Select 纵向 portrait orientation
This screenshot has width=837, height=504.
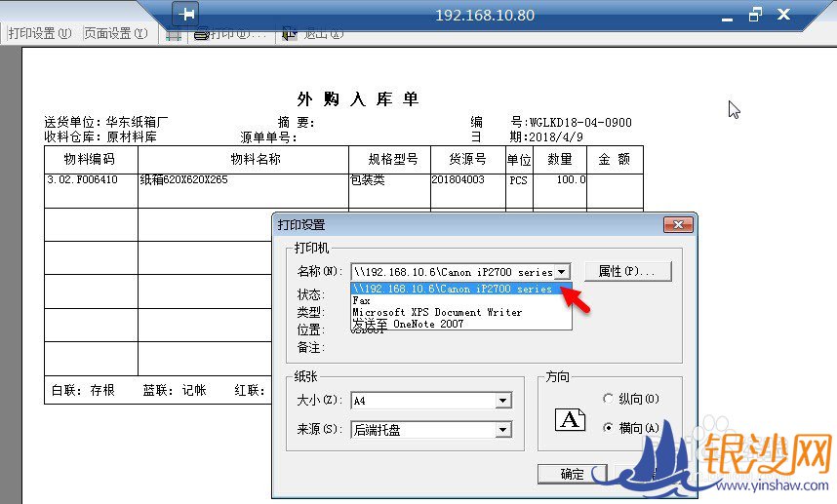coord(610,399)
